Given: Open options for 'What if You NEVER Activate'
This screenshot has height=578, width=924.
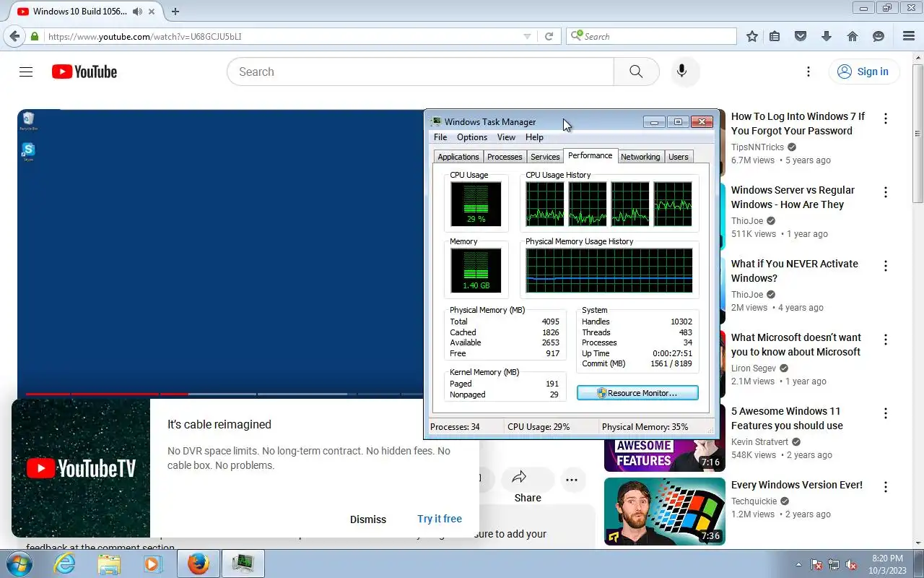Looking at the screenshot, I should [886, 266].
